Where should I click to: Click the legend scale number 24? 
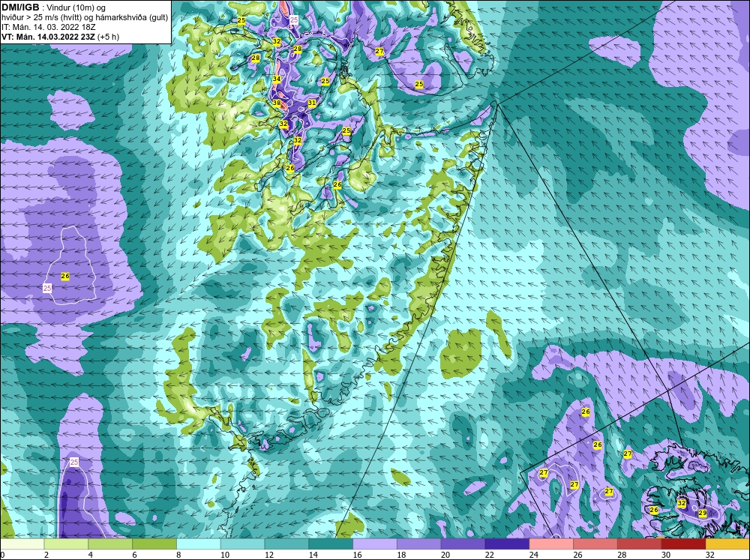[x=533, y=555]
